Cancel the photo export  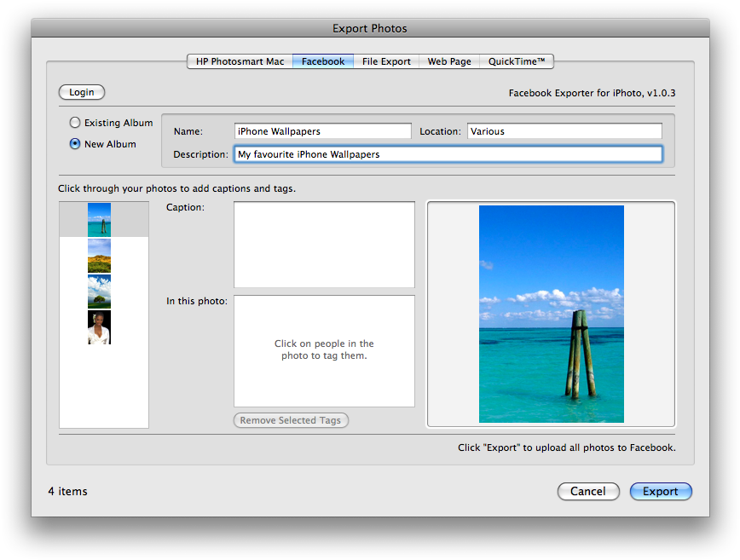coord(588,491)
